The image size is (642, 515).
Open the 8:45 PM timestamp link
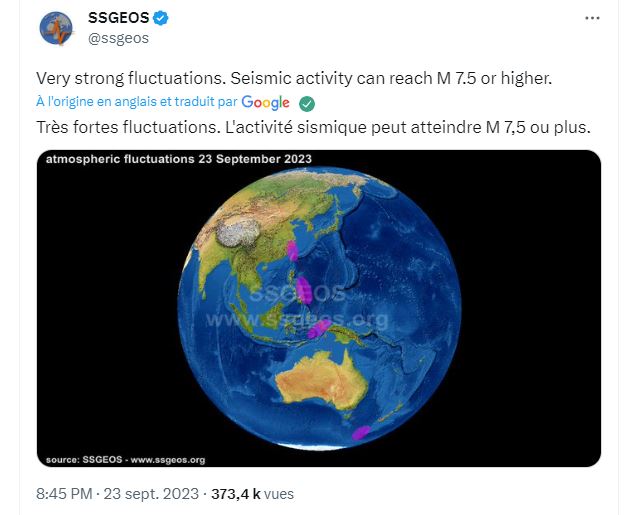tap(65, 494)
